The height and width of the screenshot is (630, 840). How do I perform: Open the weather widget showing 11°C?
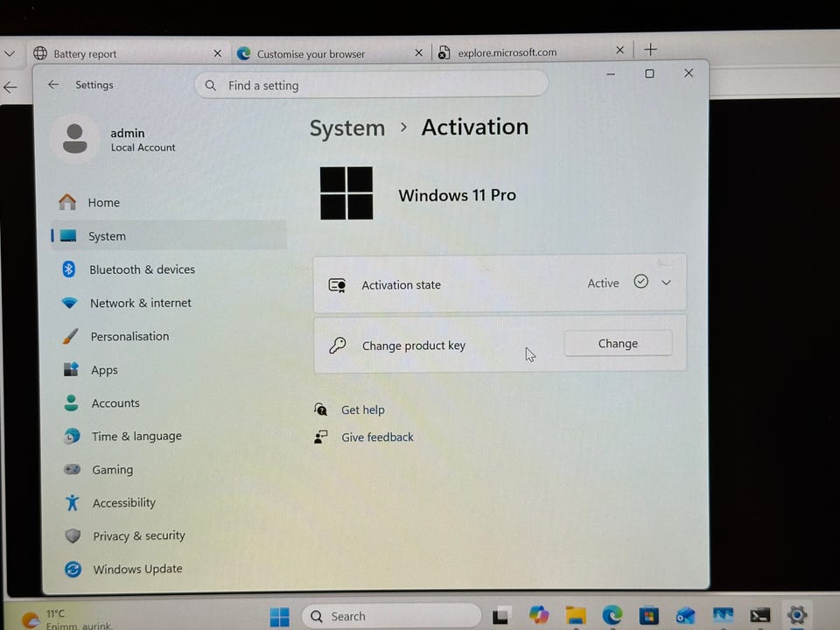pos(67,619)
